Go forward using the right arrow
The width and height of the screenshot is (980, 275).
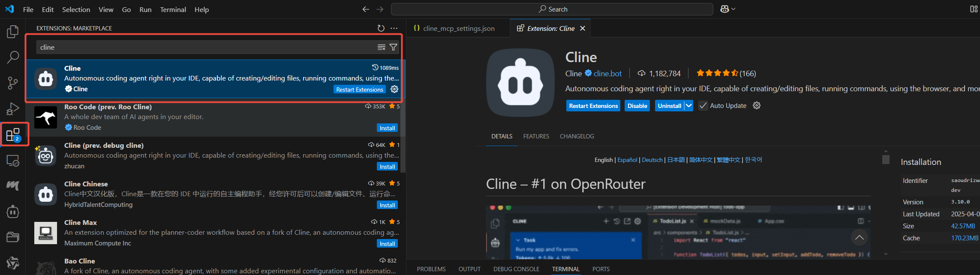(x=380, y=9)
